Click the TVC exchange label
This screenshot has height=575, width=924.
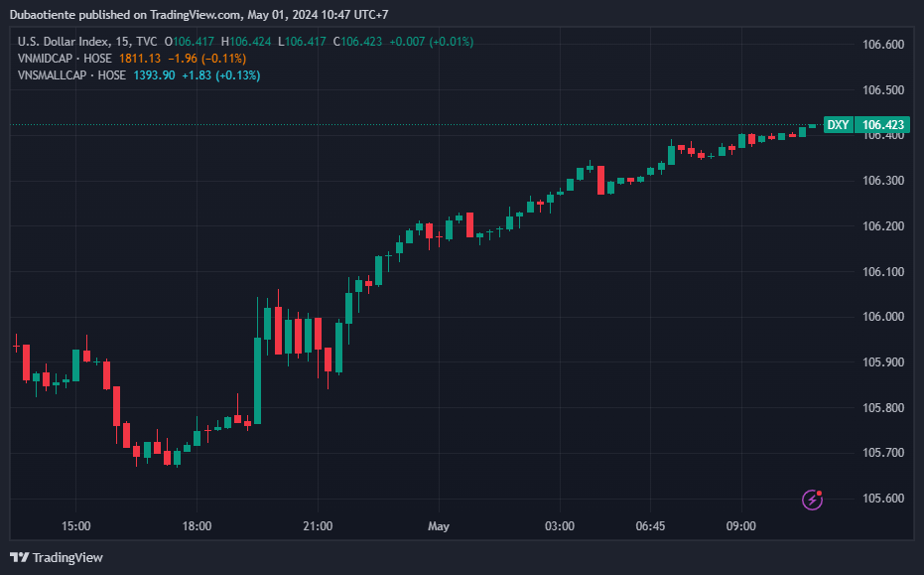click(x=147, y=42)
